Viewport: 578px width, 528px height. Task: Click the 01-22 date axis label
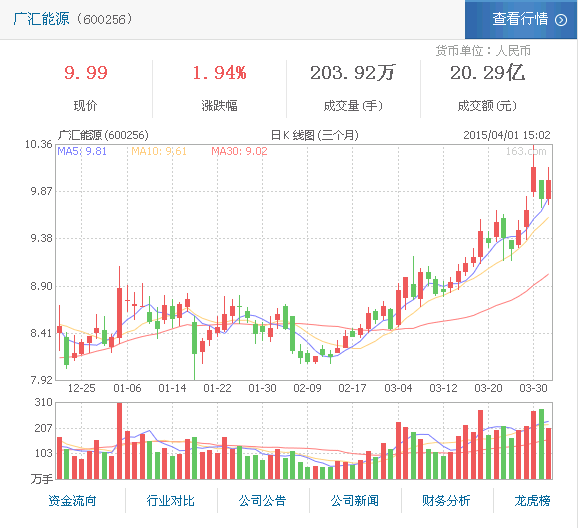tap(217, 388)
